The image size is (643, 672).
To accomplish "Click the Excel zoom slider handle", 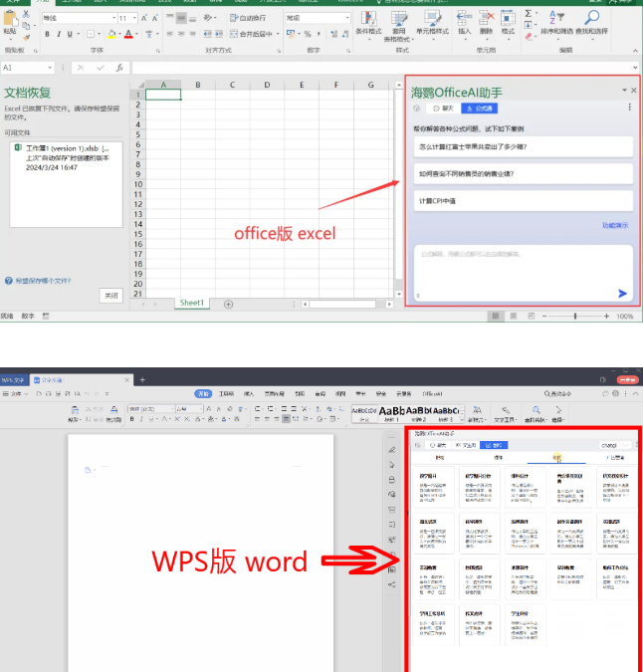I will (575, 316).
